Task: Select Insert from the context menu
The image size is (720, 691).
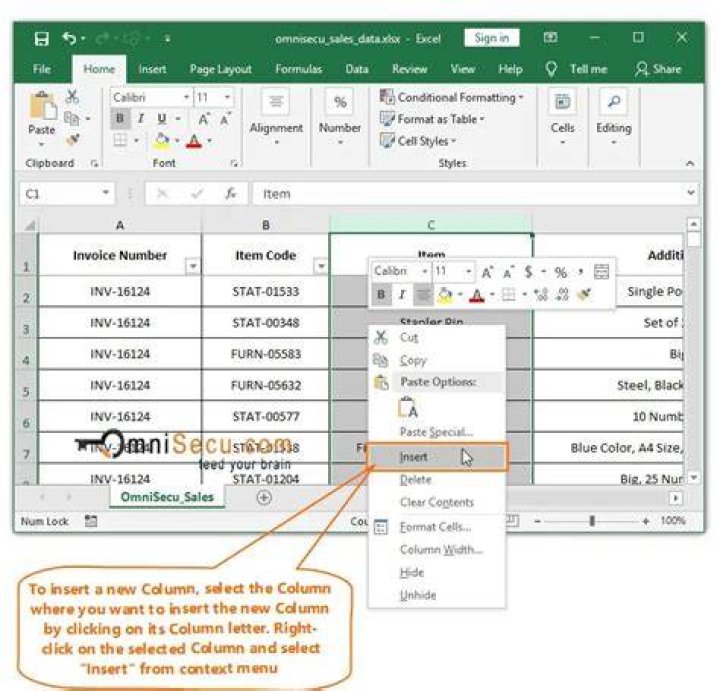Action: click(x=437, y=457)
